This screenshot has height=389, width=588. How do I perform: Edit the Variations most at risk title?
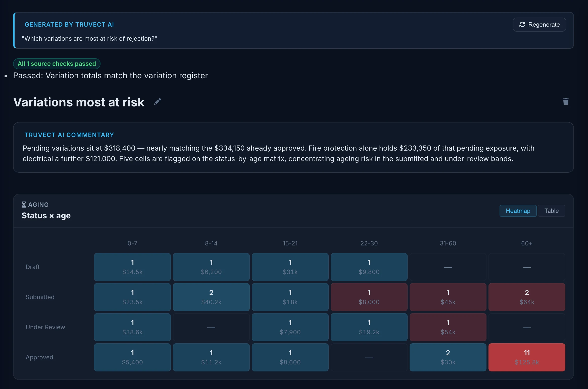point(158,102)
